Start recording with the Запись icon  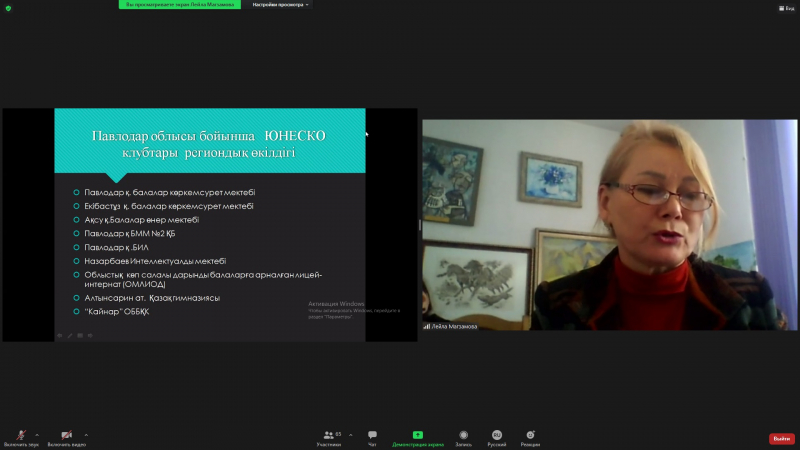pos(463,435)
